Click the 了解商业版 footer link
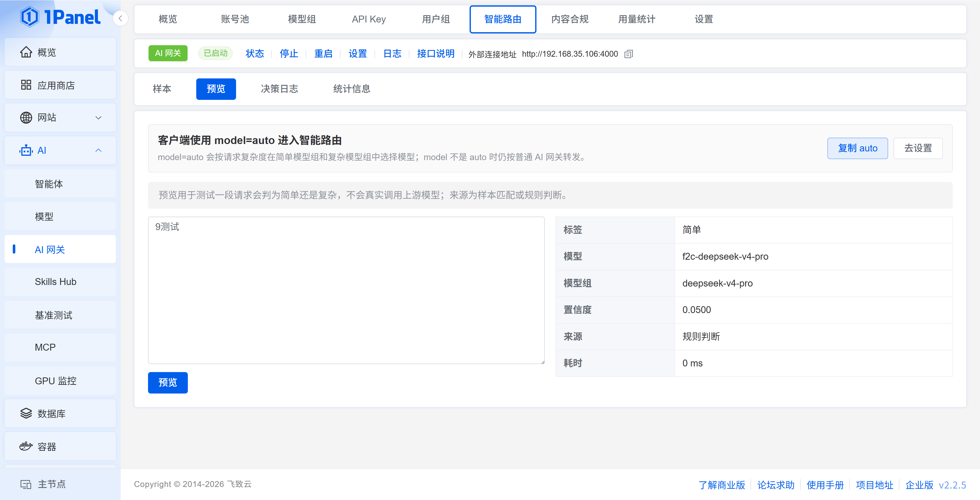The width and height of the screenshot is (980, 500). point(722,485)
